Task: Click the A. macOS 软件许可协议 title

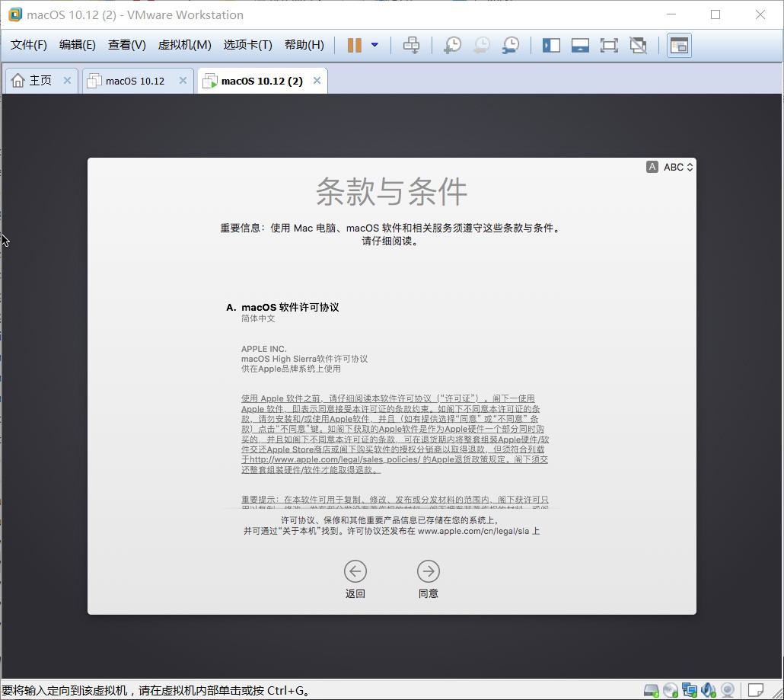Action: (282, 307)
